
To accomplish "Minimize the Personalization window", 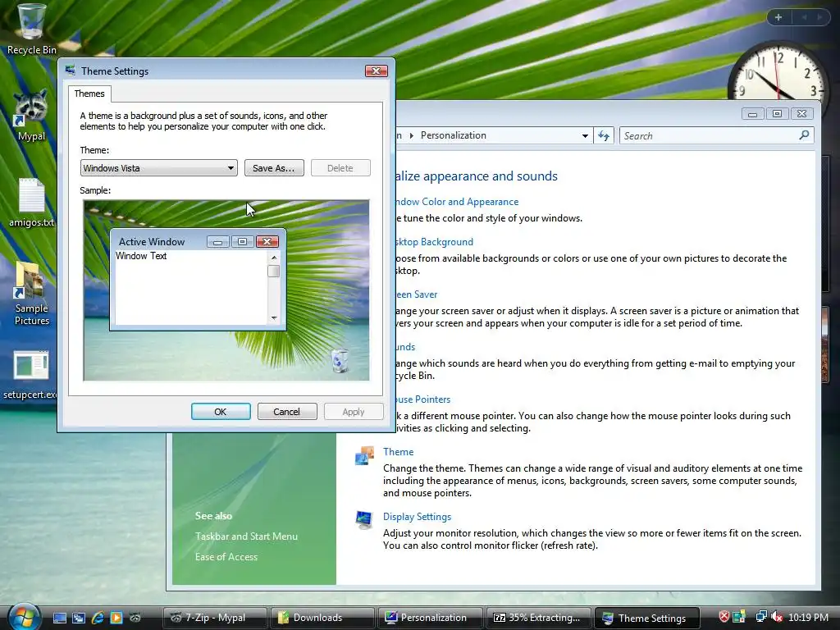I will 752,113.
